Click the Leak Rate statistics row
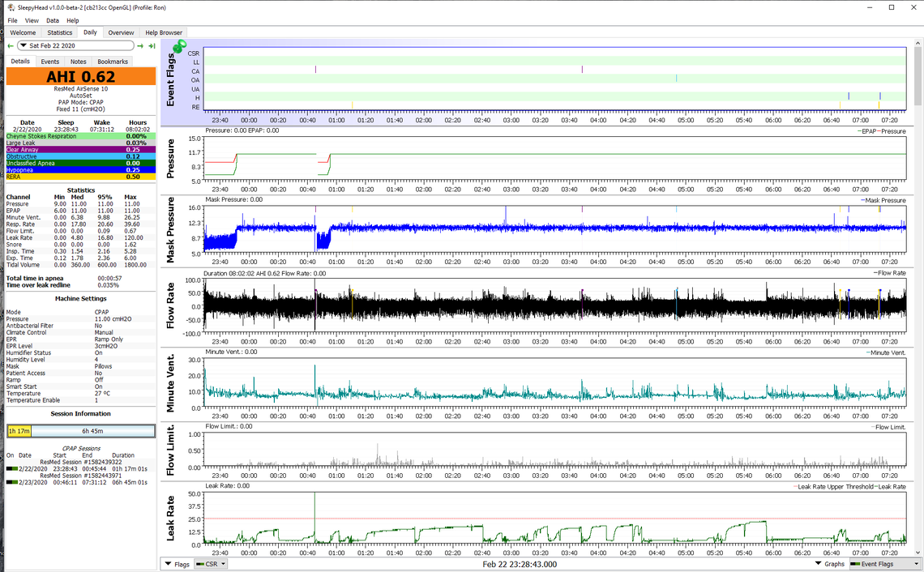The width and height of the screenshot is (924, 572). point(81,238)
